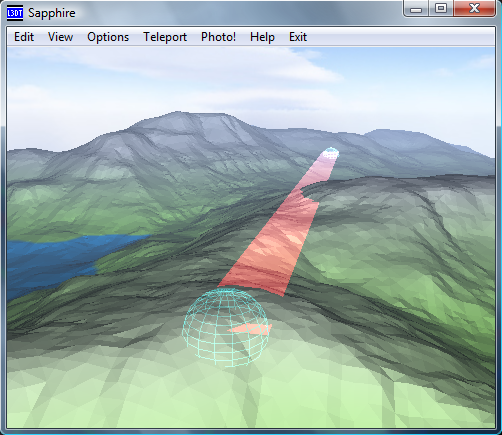The width and height of the screenshot is (502, 435).
Task: Click Exit in the menu bar
Action: 298,37
